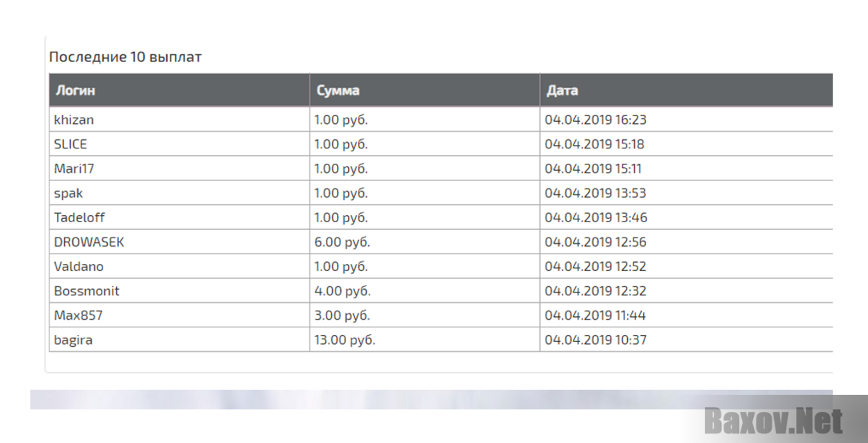Click the 4.00 руб. amount cell
The height and width of the screenshot is (443, 868).
tap(425, 290)
